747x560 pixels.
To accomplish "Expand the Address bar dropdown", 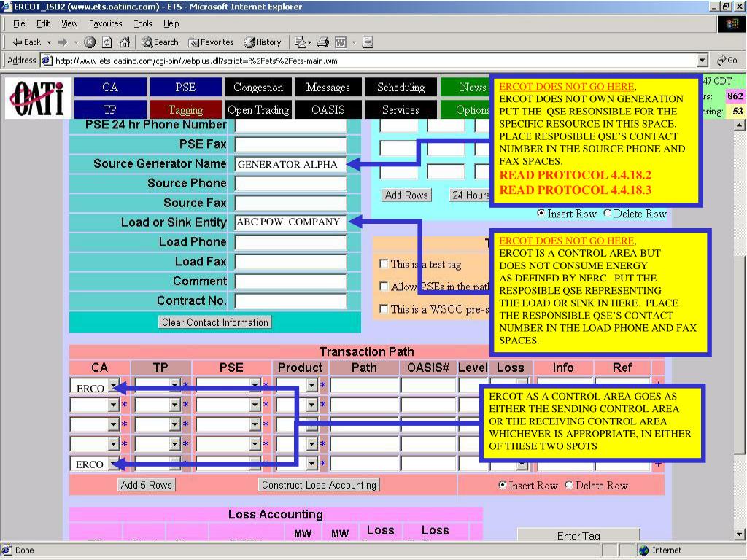I will point(703,61).
